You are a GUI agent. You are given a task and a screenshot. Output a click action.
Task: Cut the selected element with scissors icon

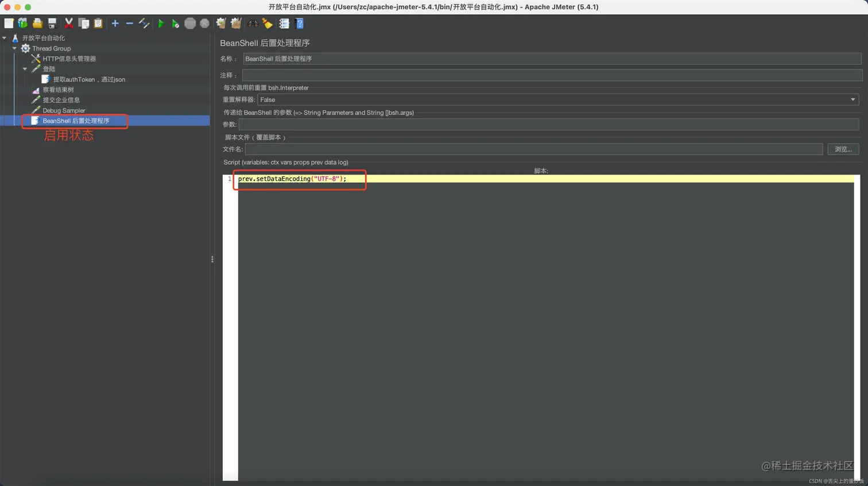coord(69,24)
